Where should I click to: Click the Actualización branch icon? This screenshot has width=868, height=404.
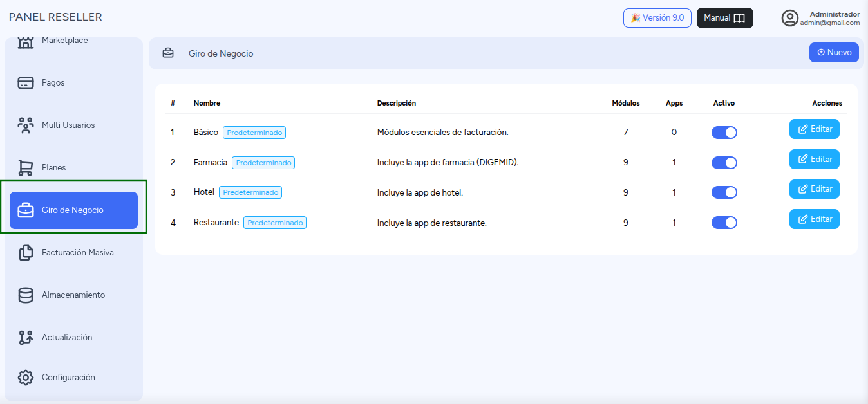[x=25, y=338]
